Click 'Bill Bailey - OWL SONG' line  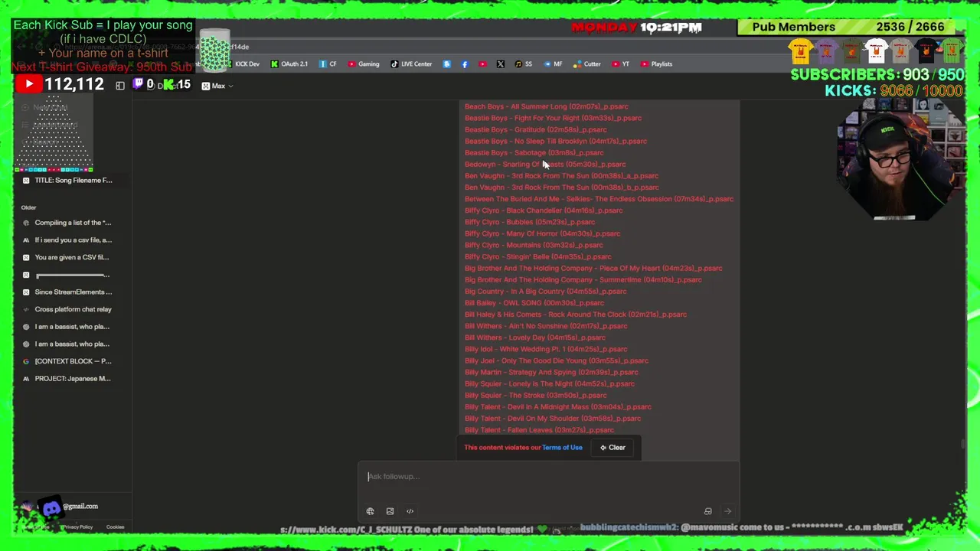(534, 303)
